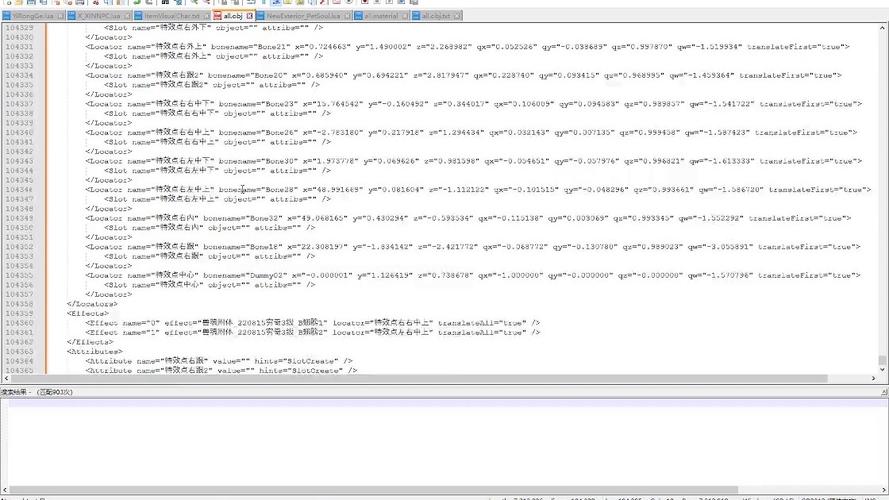Close the YiltongGe.lua tab

62,17
